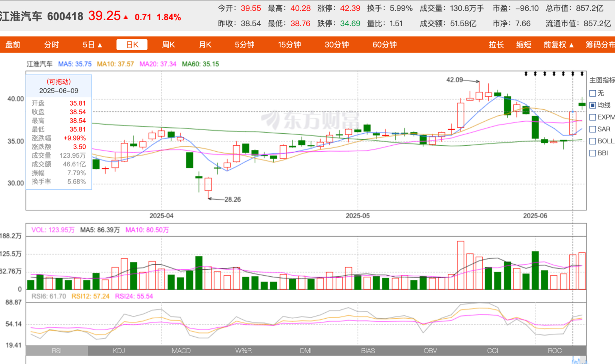This screenshot has width=615, height=364.
Task: Click the RSI12: 57.24 indicator label
Action: pyautogui.click(x=90, y=296)
